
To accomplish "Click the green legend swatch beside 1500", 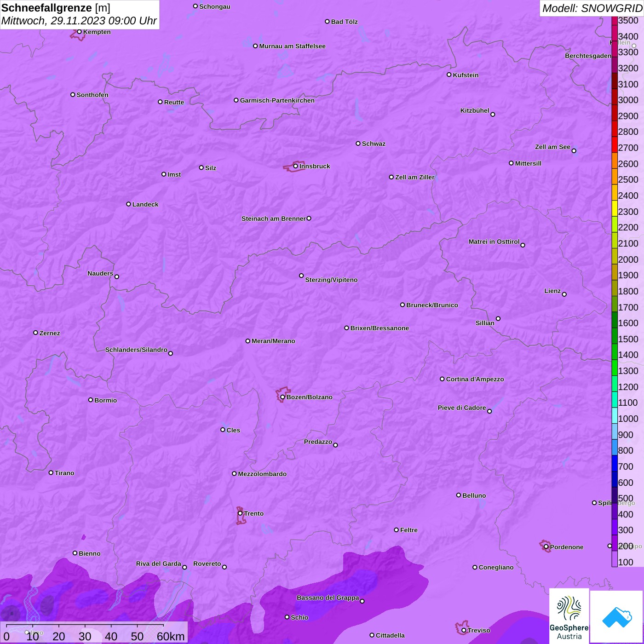I will pyautogui.click(x=615, y=336).
